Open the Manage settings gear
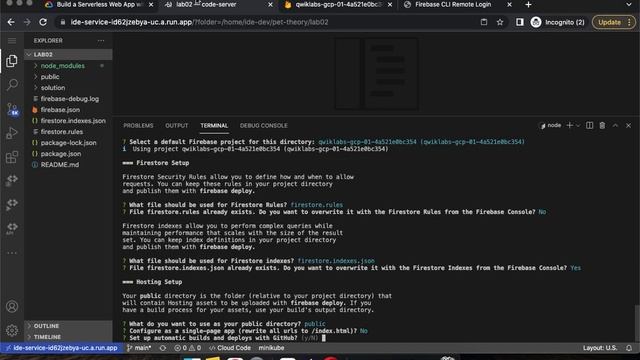This screenshot has width=640, height=360. coord(12,330)
